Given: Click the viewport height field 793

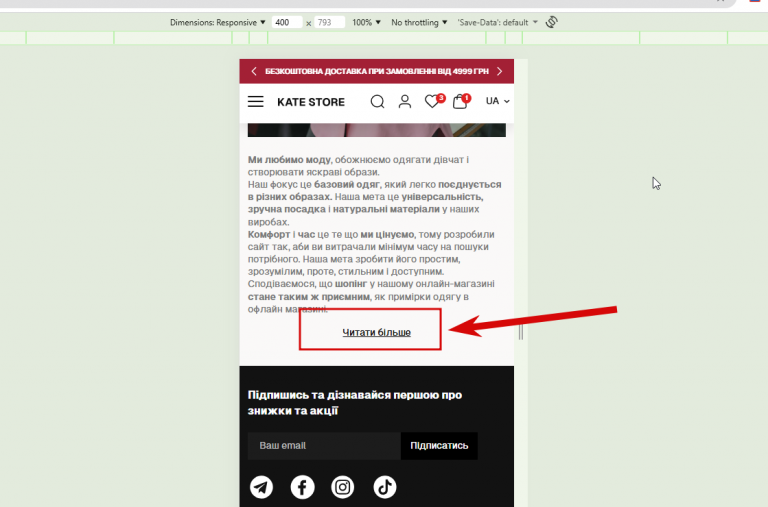Looking at the screenshot, I should pyautogui.click(x=329, y=23).
